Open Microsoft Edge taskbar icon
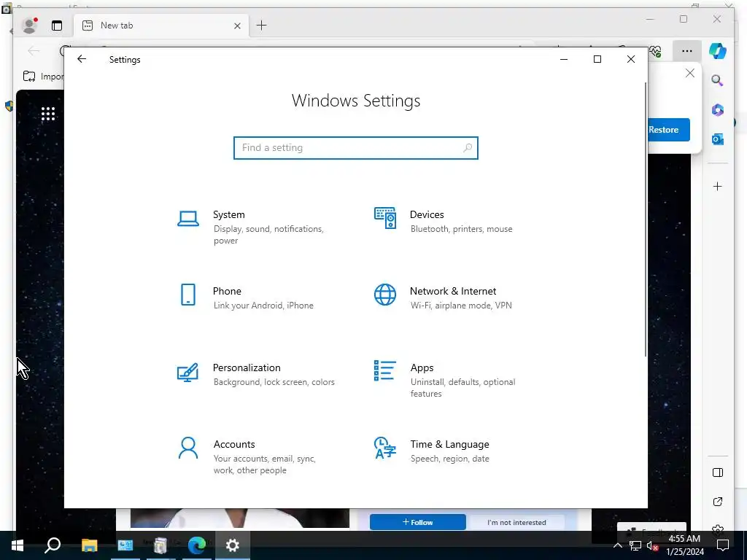Screen dimensions: 747x560 (197, 545)
